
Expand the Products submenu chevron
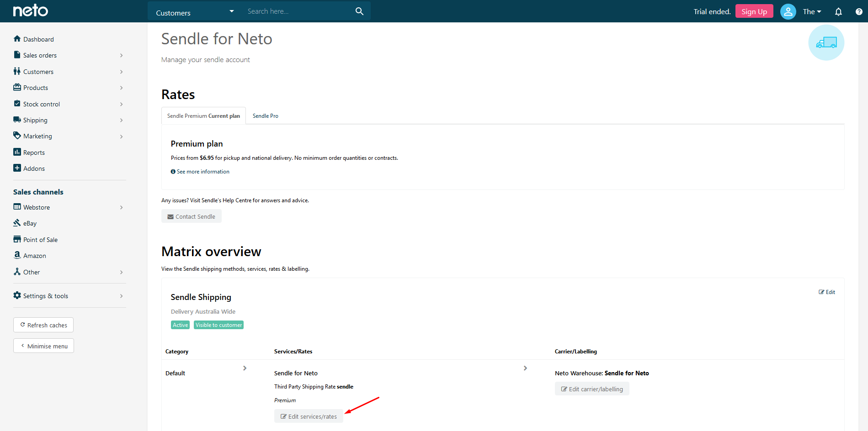click(x=121, y=88)
